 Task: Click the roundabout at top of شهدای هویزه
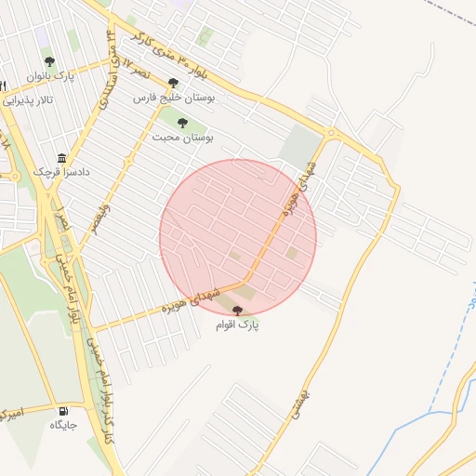tap(331, 133)
